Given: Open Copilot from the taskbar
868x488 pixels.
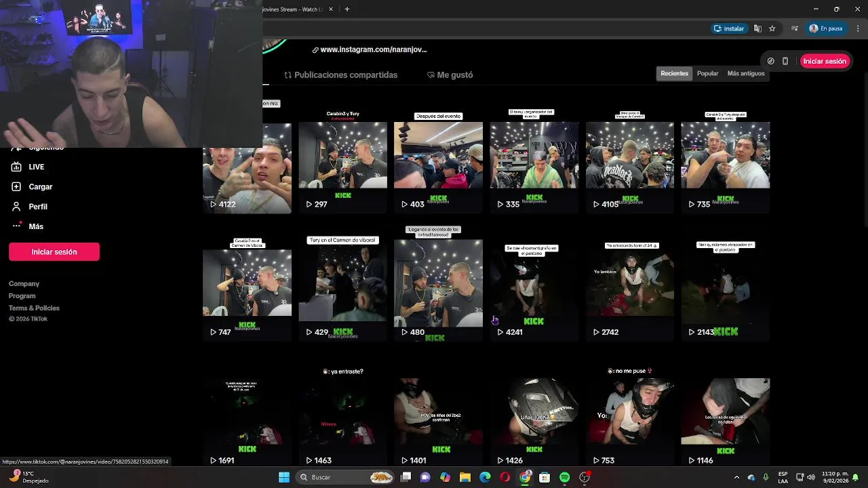Looking at the screenshot, I should click(445, 477).
